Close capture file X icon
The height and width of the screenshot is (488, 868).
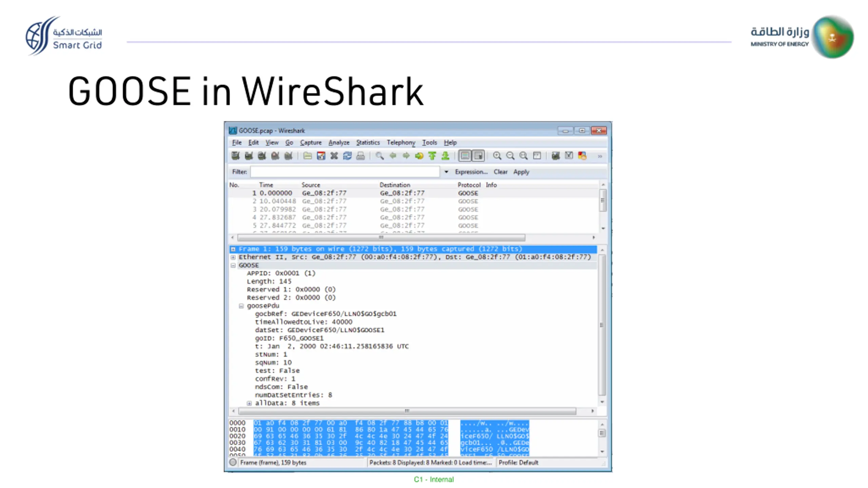(334, 156)
